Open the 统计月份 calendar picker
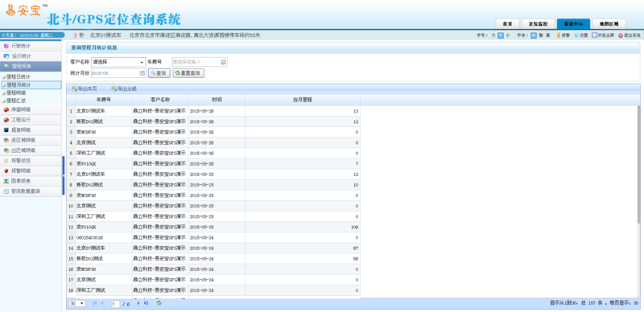The width and height of the screenshot is (644, 312). pos(142,73)
